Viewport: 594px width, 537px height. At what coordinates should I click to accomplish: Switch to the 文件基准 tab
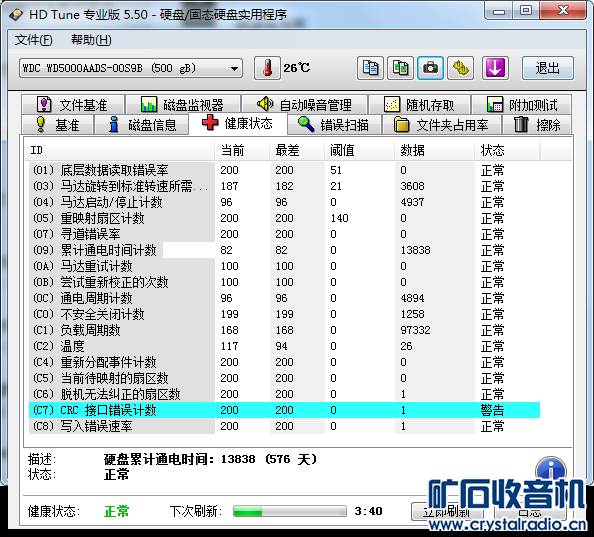(73, 105)
